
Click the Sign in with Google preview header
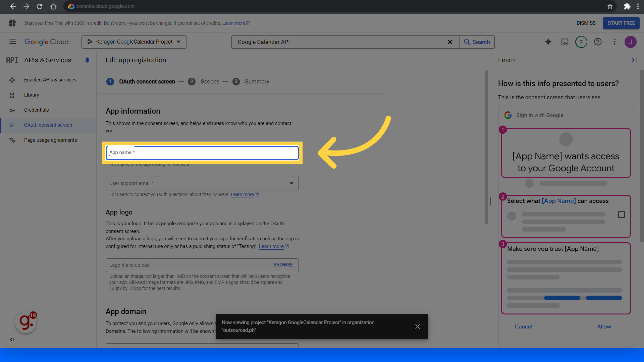pyautogui.click(x=566, y=115)
